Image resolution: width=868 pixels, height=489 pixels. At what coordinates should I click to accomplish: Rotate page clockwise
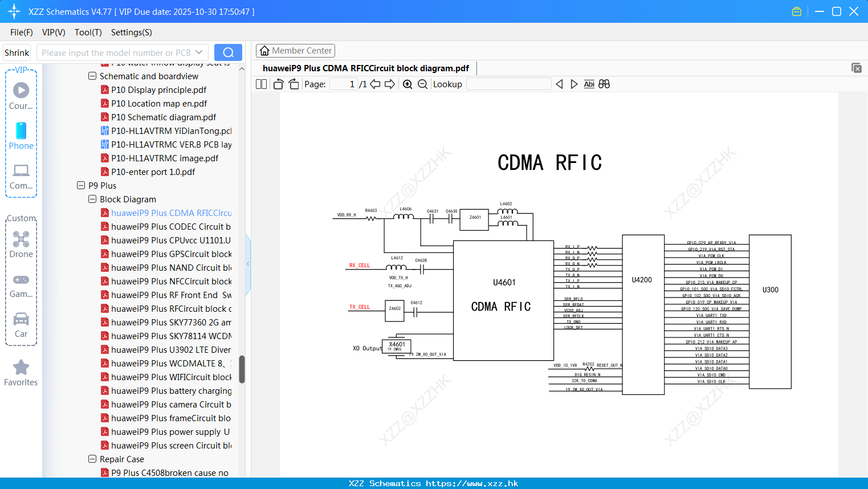[294, 84]
